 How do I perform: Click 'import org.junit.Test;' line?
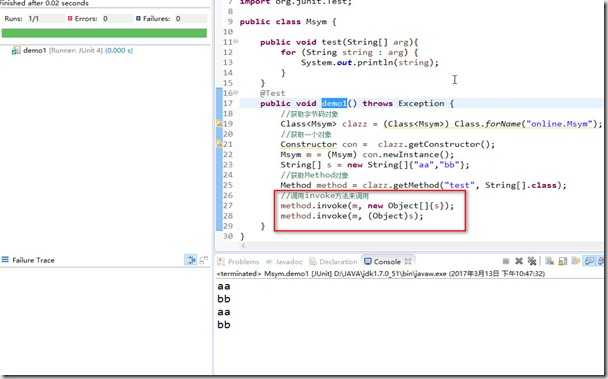[x=295, y=2]
